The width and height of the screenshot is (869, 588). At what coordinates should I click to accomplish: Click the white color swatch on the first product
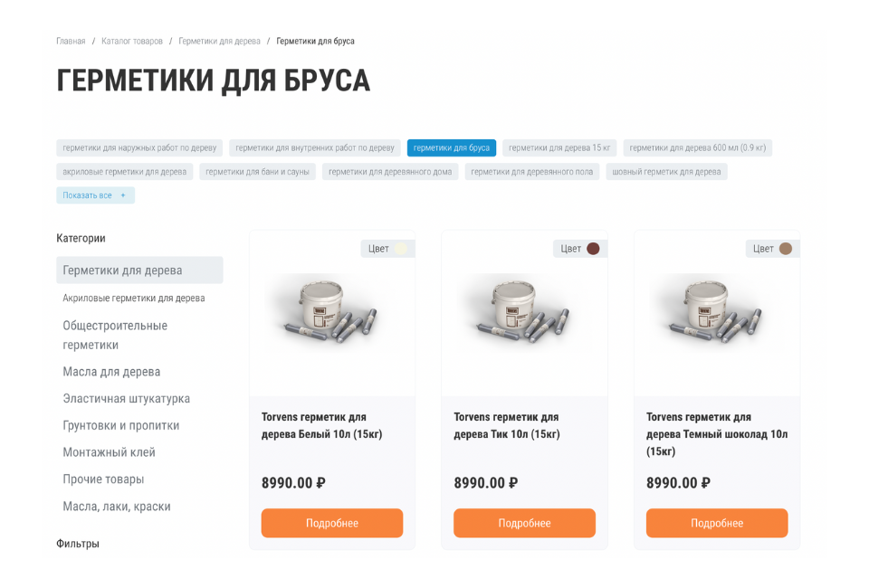click(401, 249)
